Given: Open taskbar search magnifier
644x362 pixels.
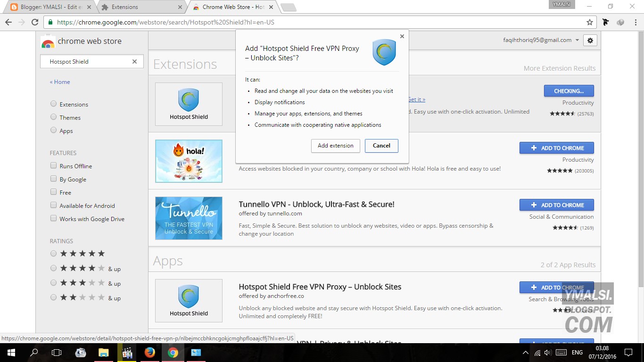Looking at the screenshot, I should (34, 353).
